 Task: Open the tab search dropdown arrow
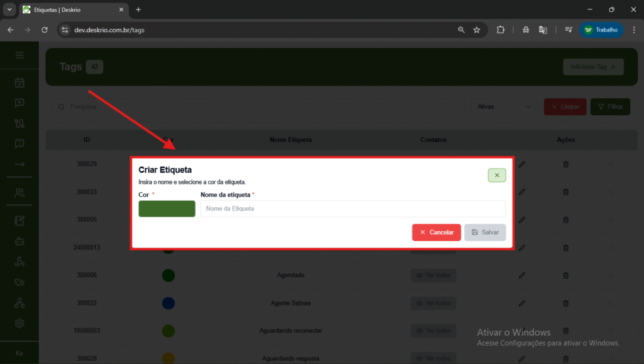[x=9, y=9]
